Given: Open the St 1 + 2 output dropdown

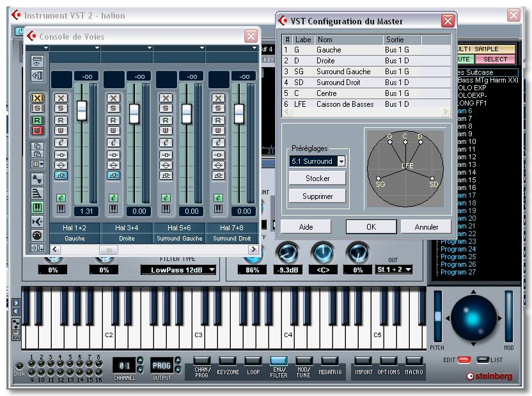Looking at the screenshot, I should (394, 269).
